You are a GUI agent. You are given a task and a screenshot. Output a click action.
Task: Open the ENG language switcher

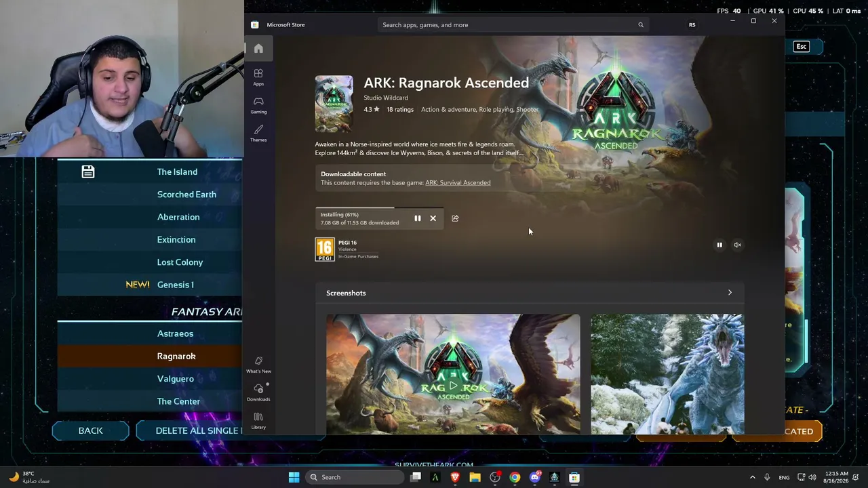click(784, 477)
